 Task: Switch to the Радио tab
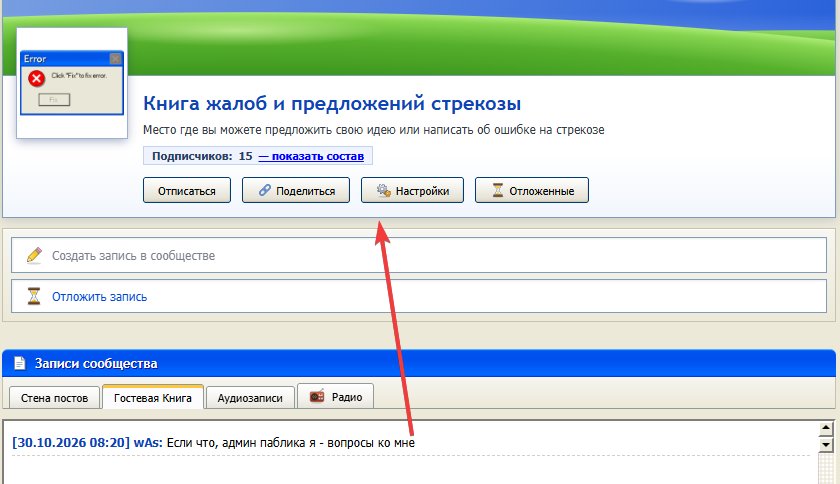(335, 397)
